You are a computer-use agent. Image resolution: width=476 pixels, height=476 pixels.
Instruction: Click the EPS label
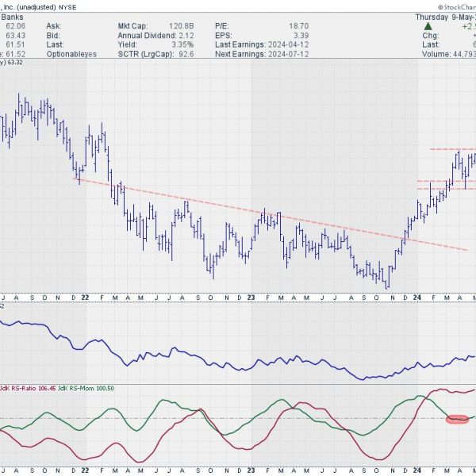tap(224, 36)
